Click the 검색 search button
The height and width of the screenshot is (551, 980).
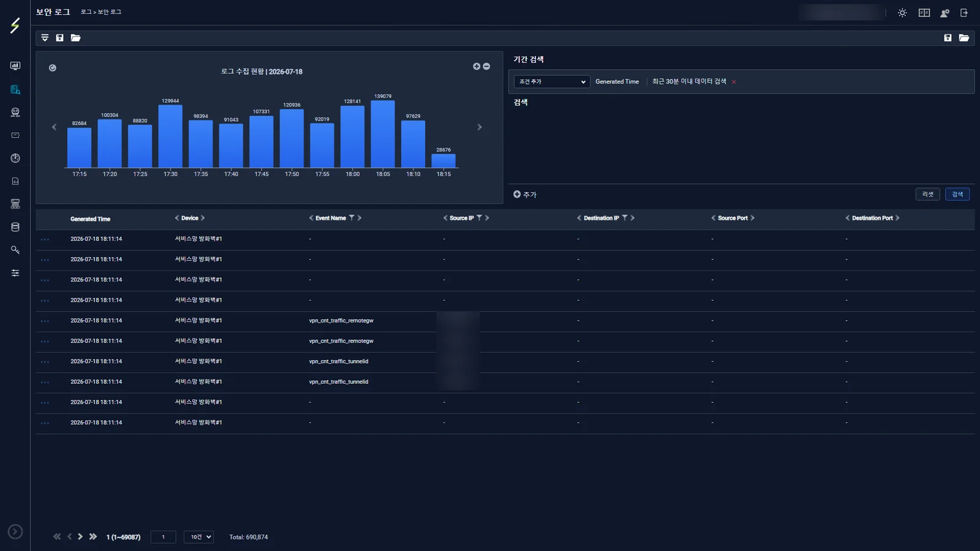[x=957, y=194]
